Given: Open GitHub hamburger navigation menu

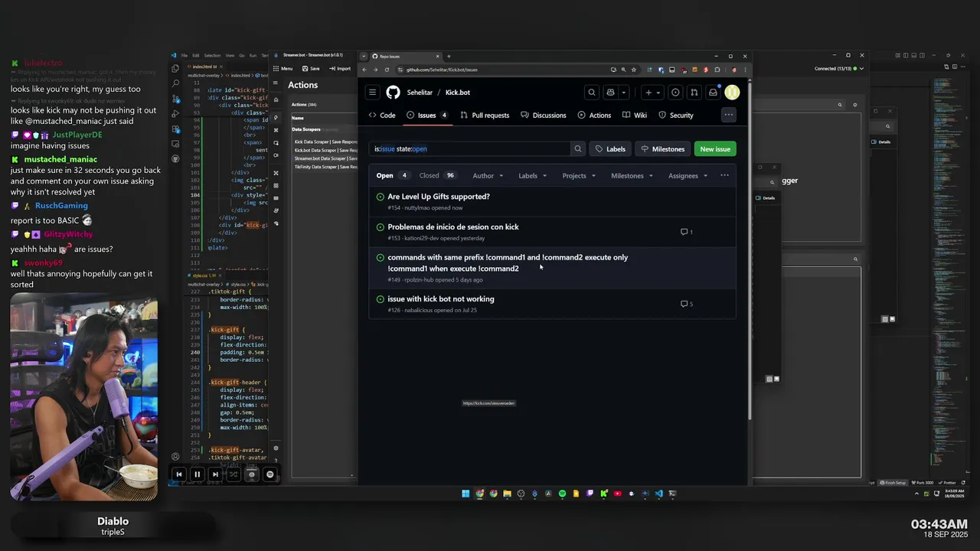Looking at the screenshot, I should pos(372,93).
